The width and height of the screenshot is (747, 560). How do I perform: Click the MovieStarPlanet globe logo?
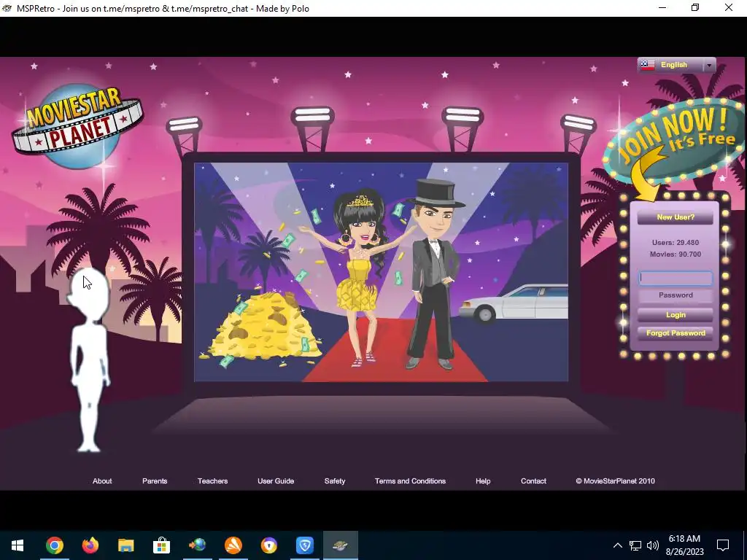[x=77, y=126]
